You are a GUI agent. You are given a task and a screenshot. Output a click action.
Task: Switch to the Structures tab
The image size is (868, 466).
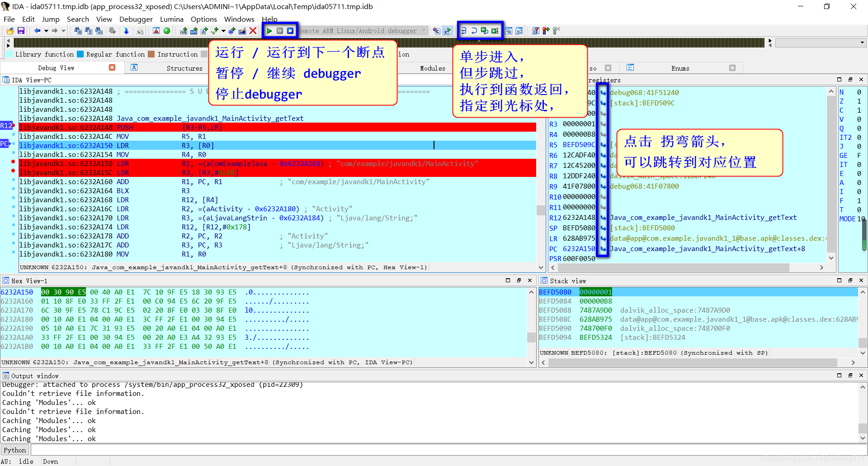(184, 68)
